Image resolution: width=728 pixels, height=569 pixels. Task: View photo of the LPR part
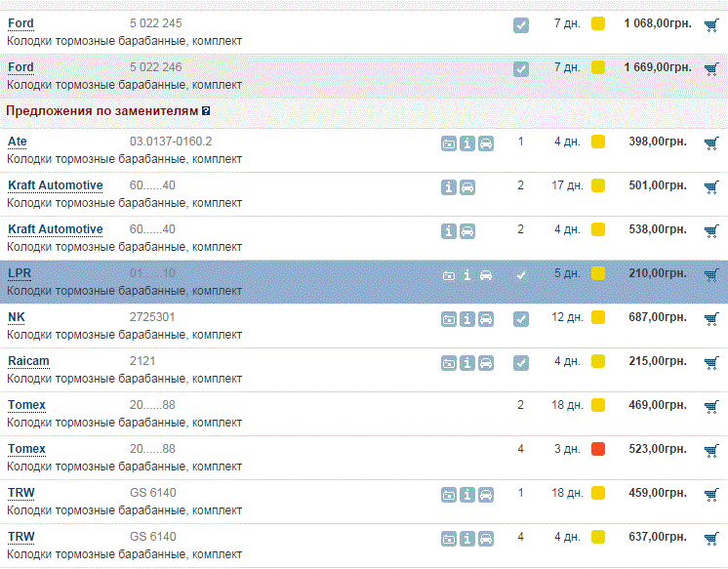pos(449,275)
